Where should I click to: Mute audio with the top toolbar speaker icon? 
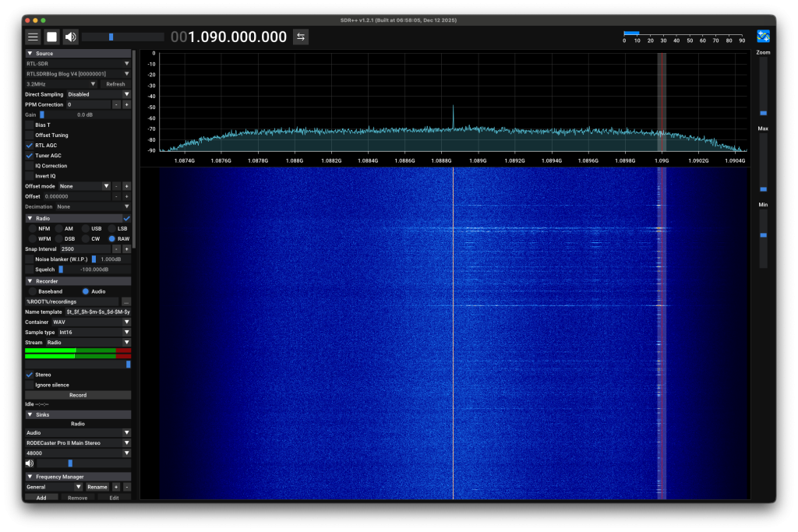71,36
